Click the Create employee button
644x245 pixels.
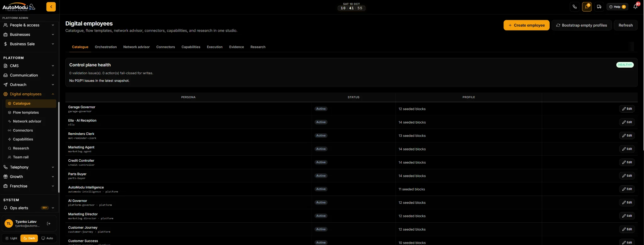(526, 25)
